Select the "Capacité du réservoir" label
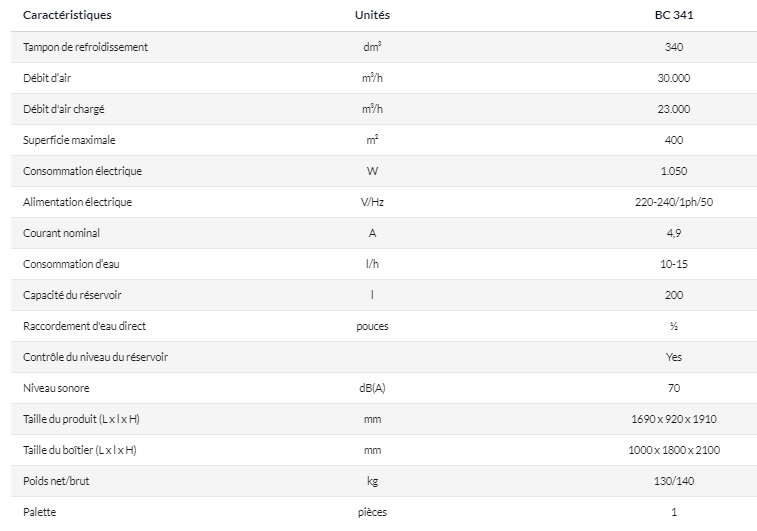The height and width of the screenshot is (531, 757). pos(73,295)
